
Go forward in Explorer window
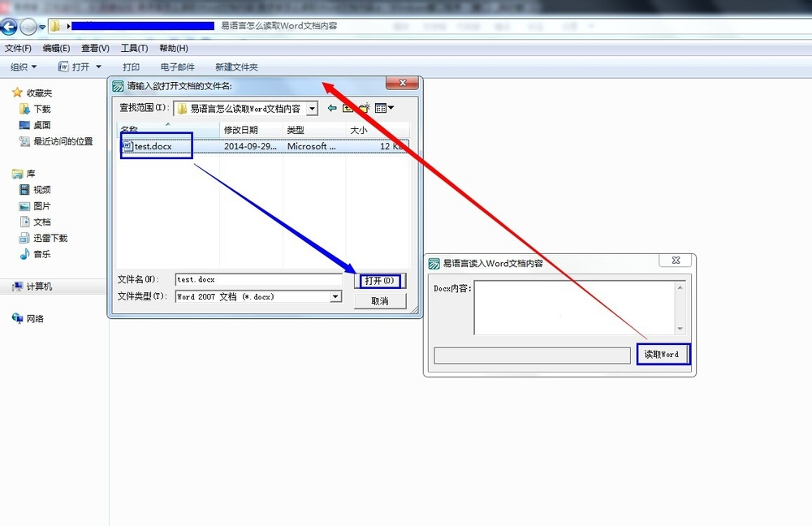(x=28, y=27)
